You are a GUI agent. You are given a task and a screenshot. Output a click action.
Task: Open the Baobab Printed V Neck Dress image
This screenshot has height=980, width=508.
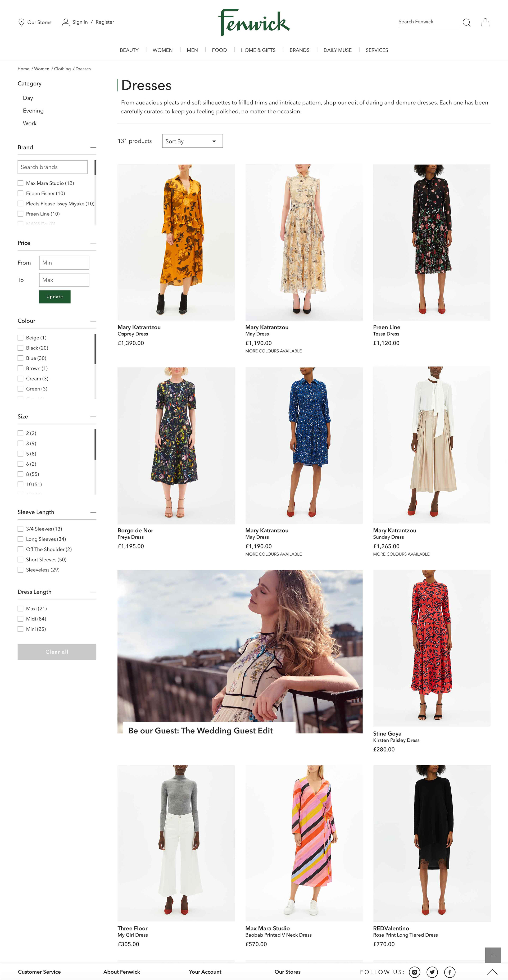pyautogui.click(x=304, y=843)
